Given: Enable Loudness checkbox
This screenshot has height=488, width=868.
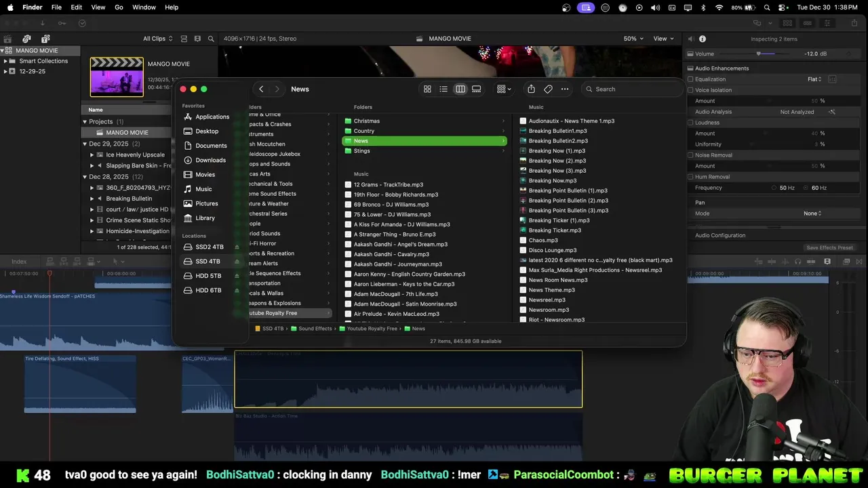Looking at the screenshot, I should 690,123.
